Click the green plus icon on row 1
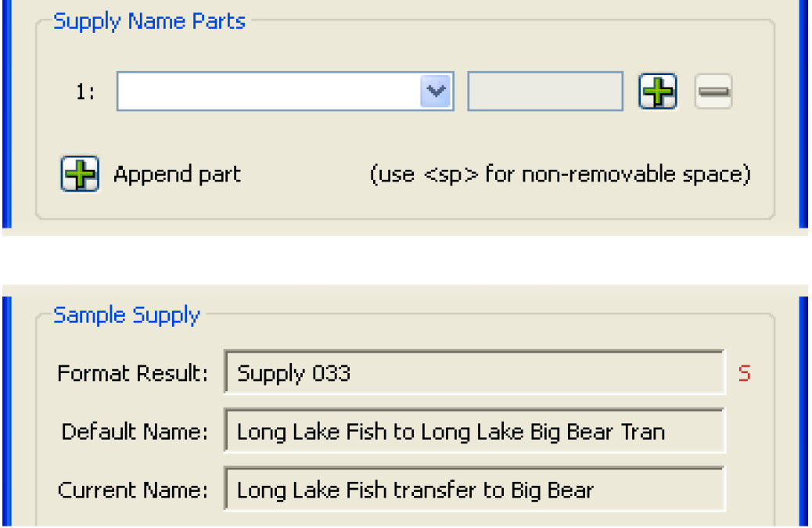This screenshot has width=812, height=528. 657,92
